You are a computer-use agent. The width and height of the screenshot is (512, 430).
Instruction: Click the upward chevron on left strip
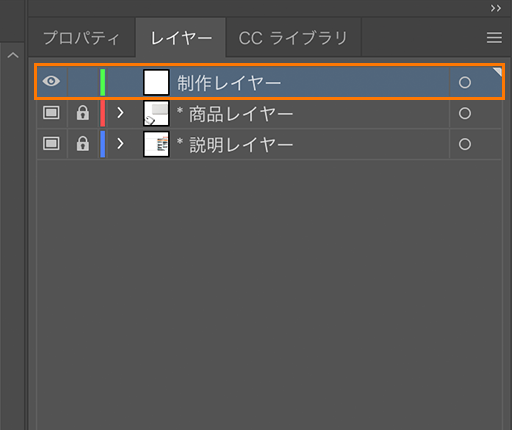(13, 55)
